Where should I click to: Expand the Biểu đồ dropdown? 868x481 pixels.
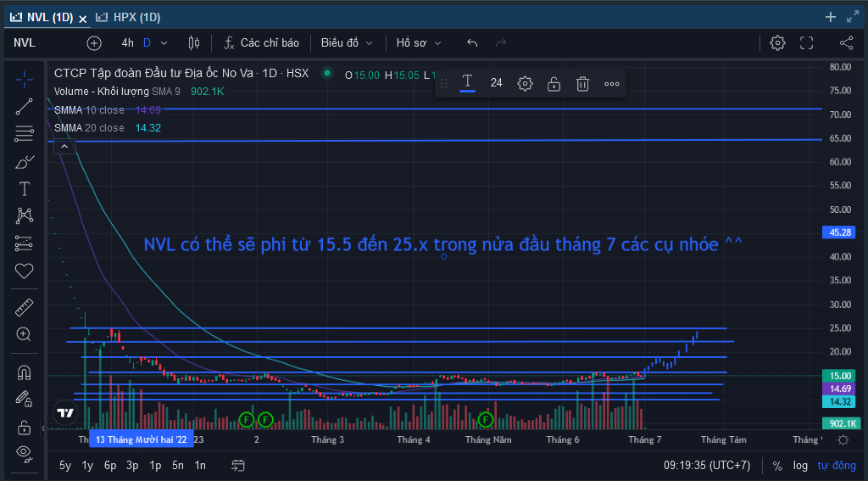[x=347, y=42]
